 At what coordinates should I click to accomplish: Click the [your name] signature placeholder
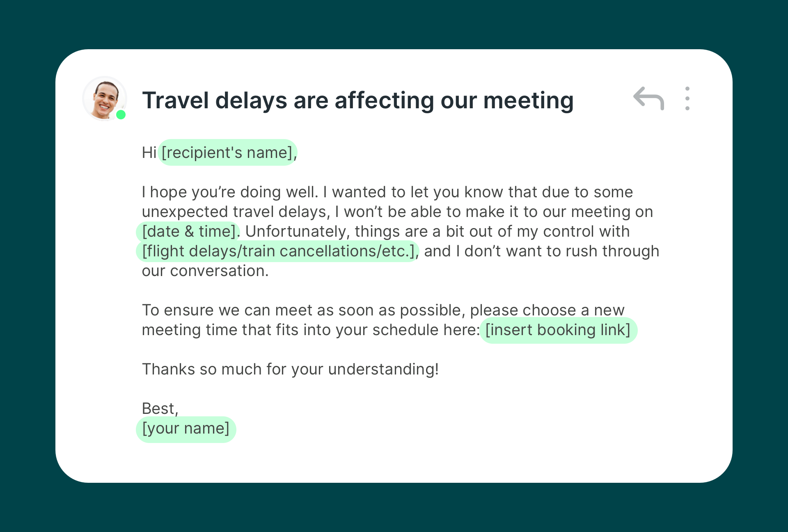click(x=186, y=428)
